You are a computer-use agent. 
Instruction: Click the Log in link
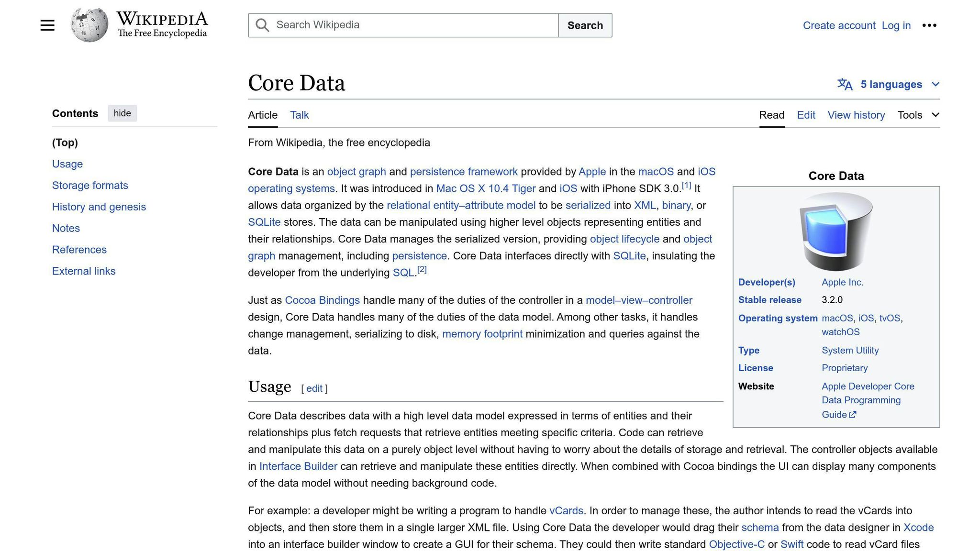[896, 25]
